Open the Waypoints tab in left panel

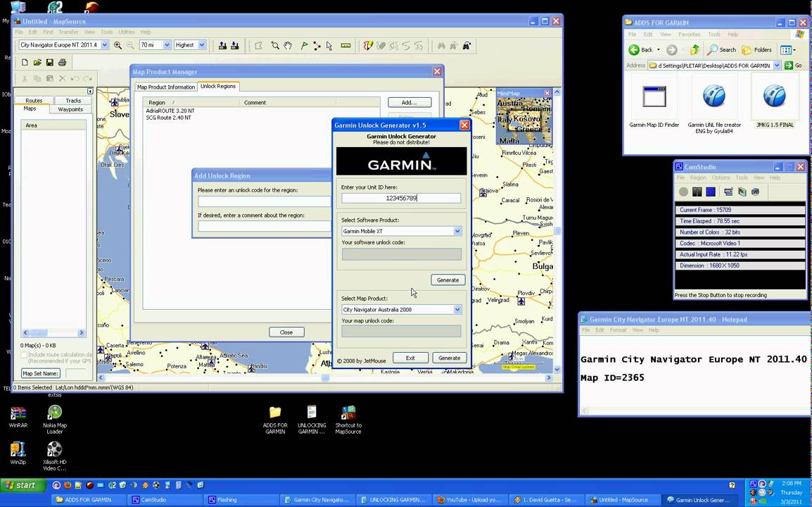70,109
